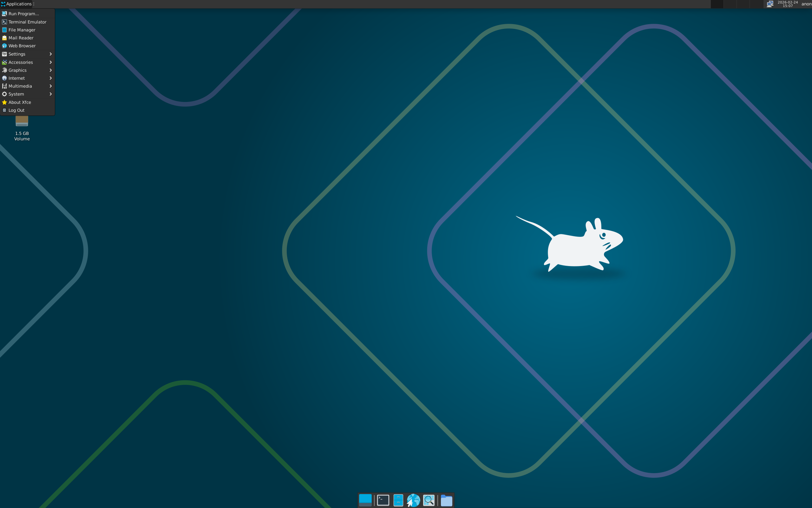
Task: Open About Xfce from the menu
Action: point(27,103)
